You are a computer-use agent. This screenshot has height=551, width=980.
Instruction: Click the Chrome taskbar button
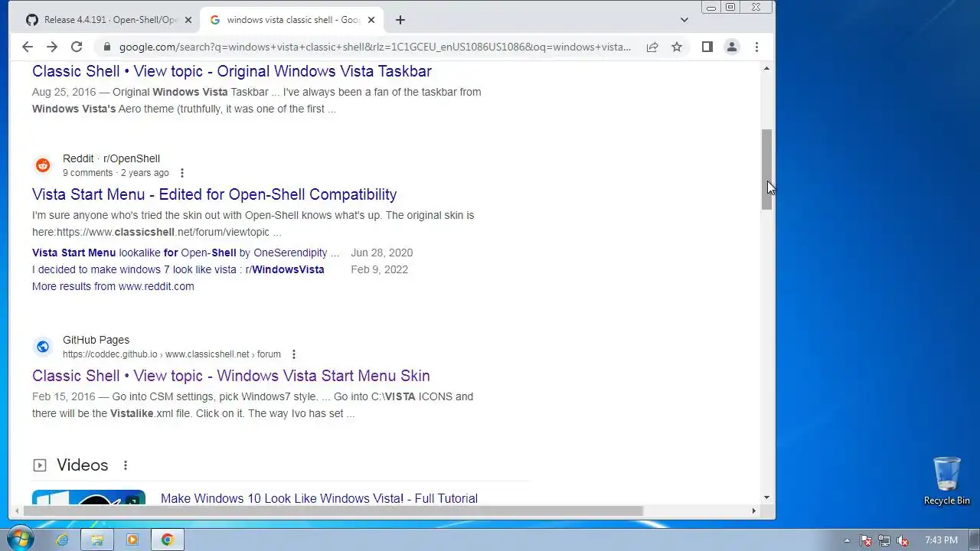168,540
